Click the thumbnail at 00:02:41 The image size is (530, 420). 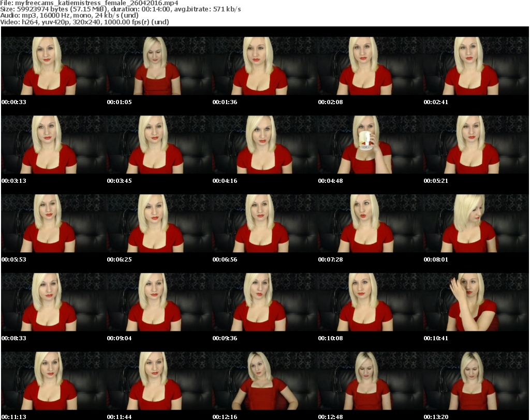476,66
